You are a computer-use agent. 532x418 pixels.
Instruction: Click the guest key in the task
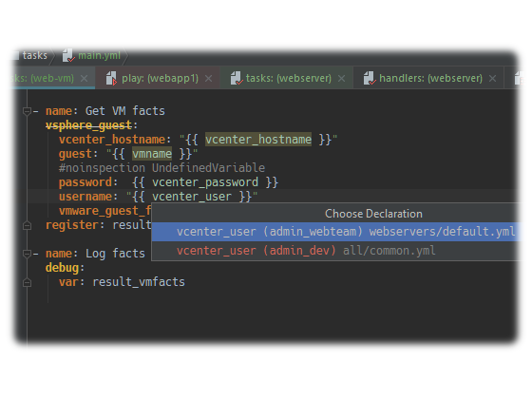pos(75,154)
